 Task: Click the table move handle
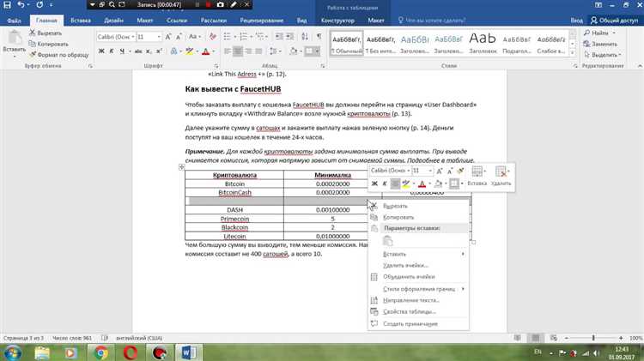pyautogui.click(x=181, y=167)
